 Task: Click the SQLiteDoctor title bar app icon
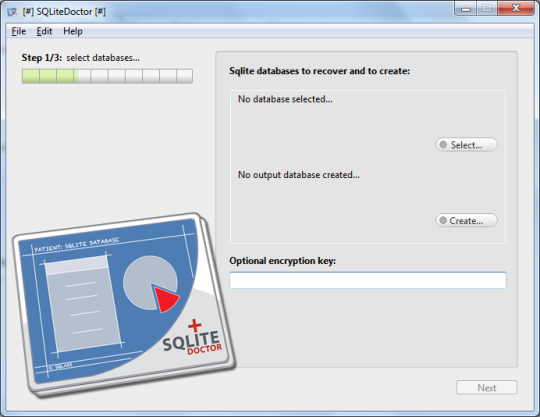click(x=12, y=12)
